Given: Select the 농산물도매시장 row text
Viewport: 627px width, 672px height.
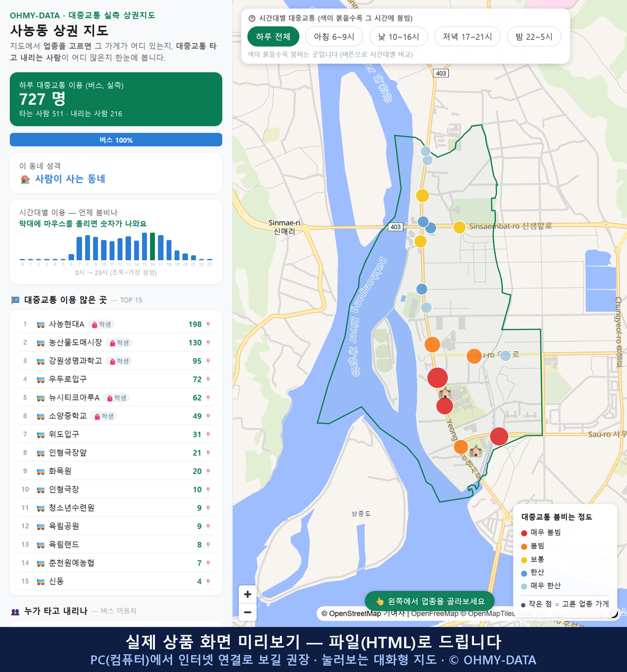Looking at the screenshot, I should (x=75, y=343).
